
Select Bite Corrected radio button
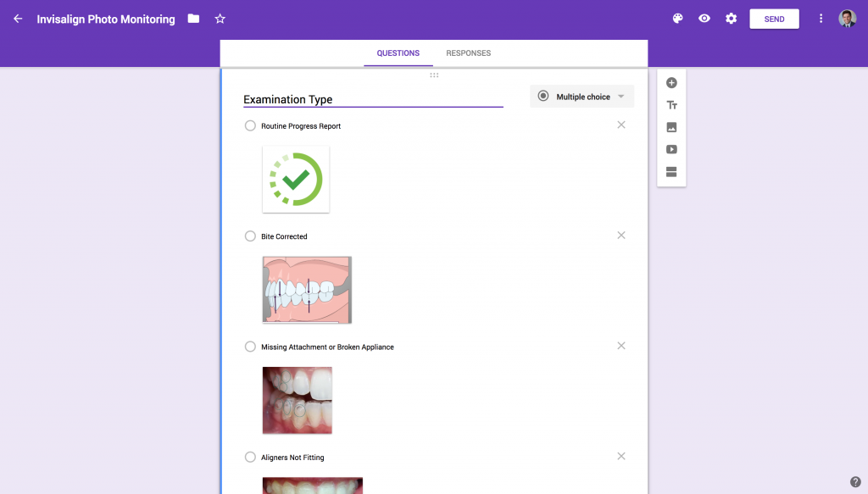[250, 236]
